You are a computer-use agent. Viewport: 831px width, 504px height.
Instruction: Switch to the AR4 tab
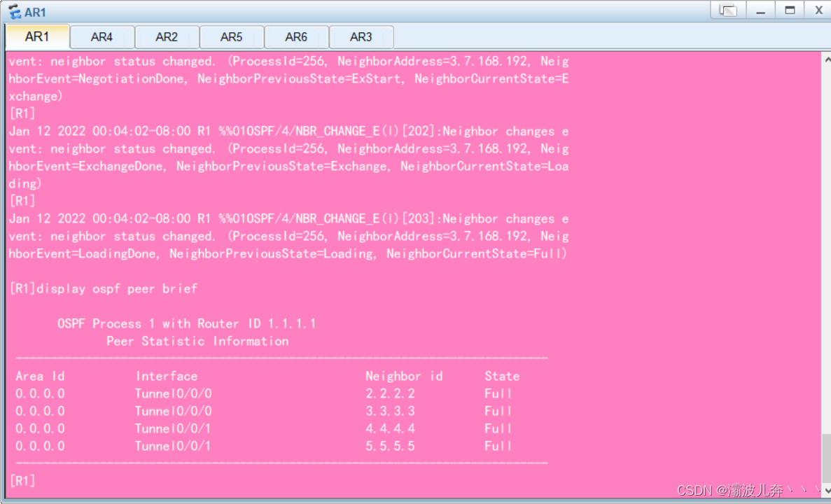[102, 37]
